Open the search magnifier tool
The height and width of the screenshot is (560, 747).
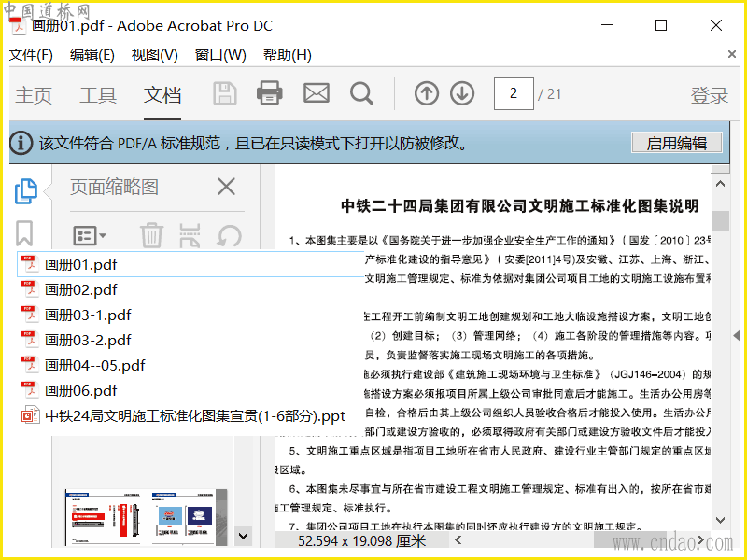[361, 94]
